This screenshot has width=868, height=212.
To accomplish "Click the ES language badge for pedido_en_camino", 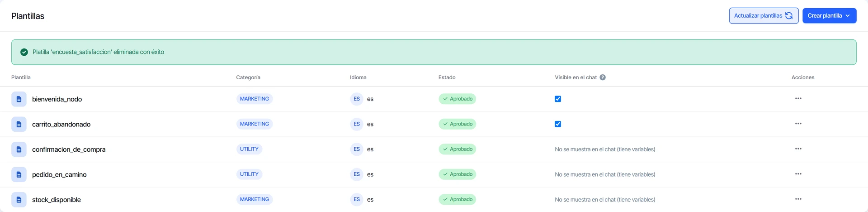I will coord(357,174).
